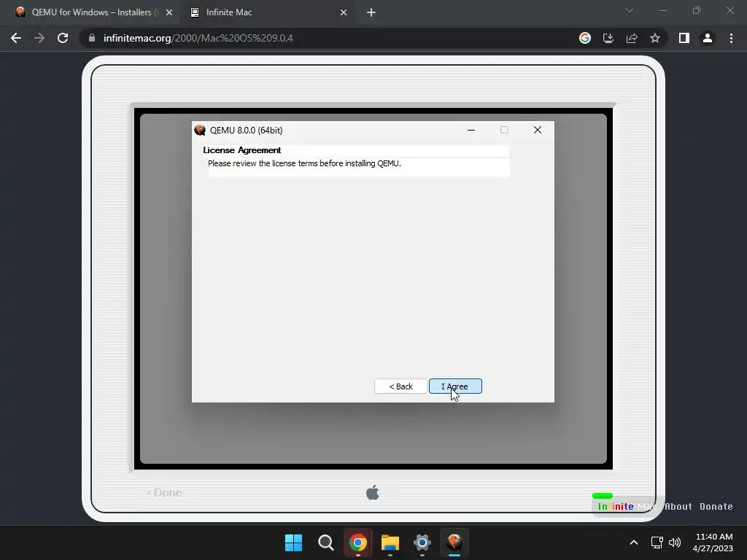Close the Infinite Mac tab
This screenshot has width=747, height=560.
344,12
